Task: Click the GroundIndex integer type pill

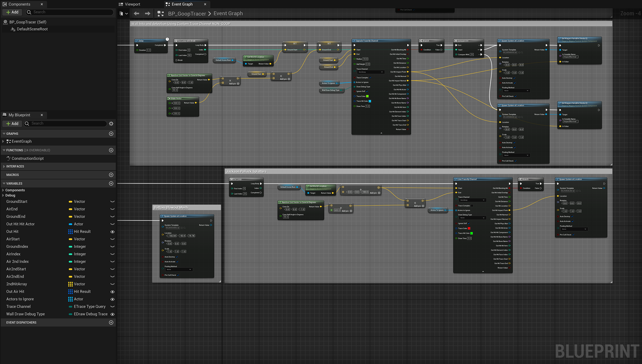Action: click(71, 247)
